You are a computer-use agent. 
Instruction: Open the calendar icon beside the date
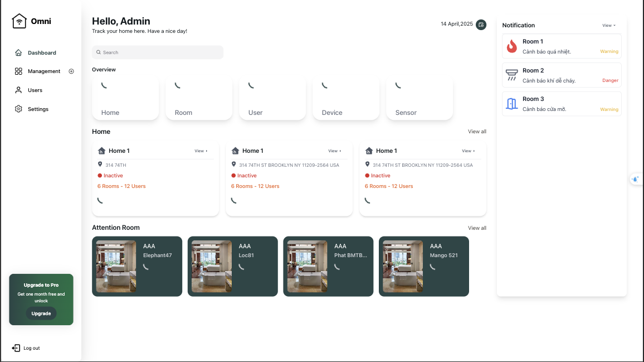[x=481, y=25]
